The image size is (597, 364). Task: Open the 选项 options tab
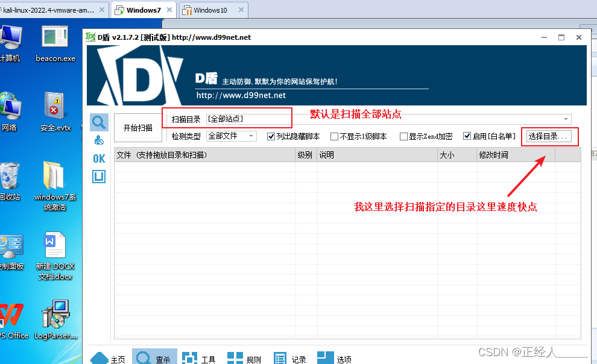(x=334, y=359)
